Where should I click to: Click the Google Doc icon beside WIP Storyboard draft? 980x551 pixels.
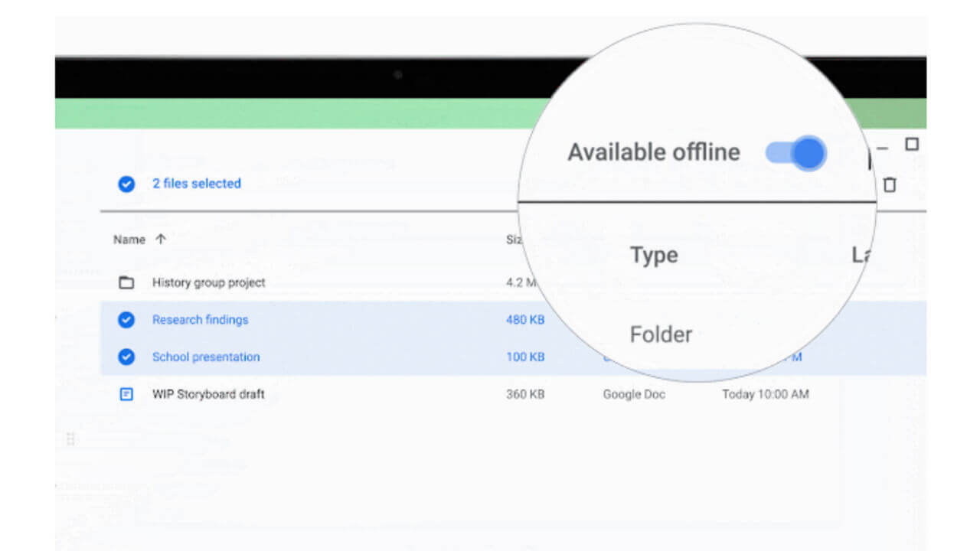(126, 394)
